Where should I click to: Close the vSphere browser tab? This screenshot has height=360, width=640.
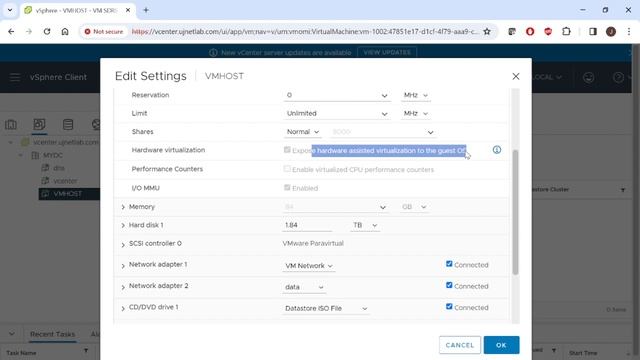click(x=128, y=10)
